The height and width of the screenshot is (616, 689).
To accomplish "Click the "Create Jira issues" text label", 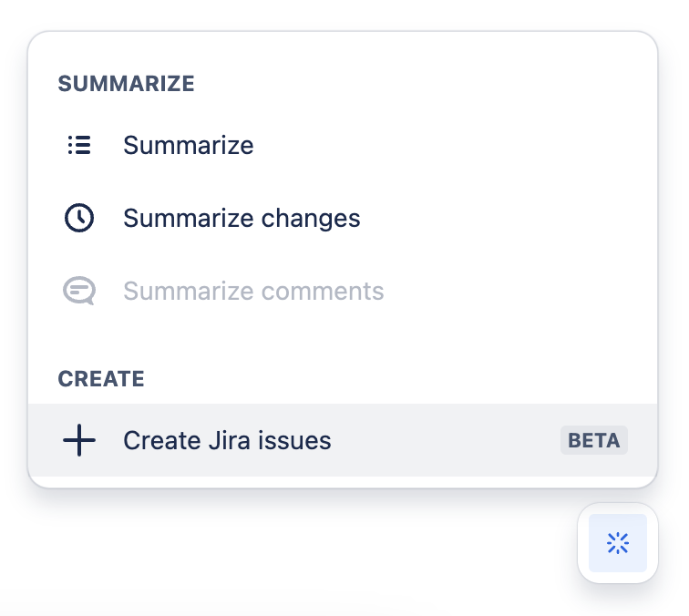I will tap(227, 441).
